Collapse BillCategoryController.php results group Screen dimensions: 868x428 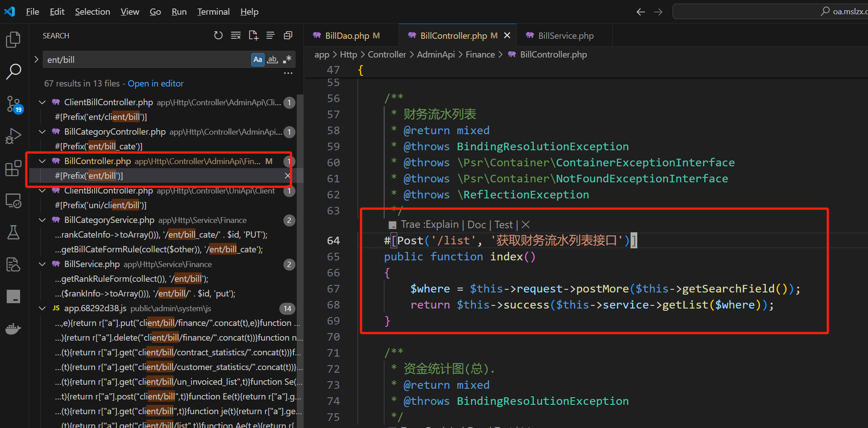[42, 132]
